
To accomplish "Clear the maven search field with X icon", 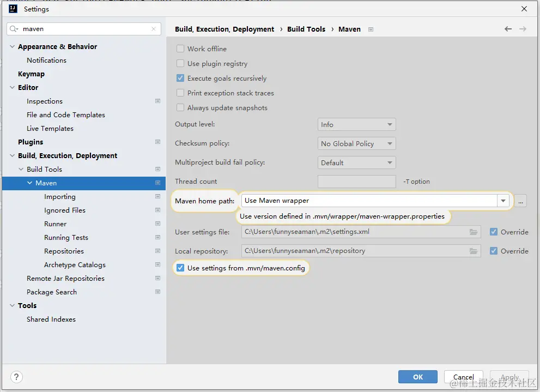I will pos(154,29).
